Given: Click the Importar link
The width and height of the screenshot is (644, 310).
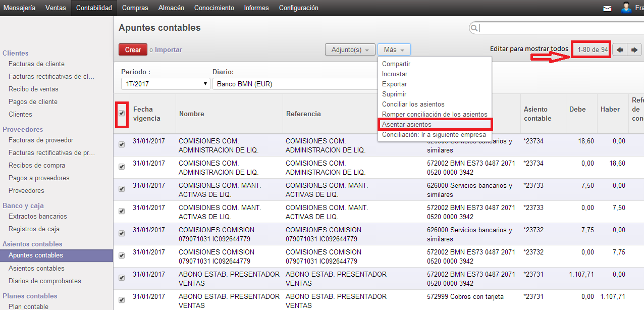Looking at the screenshot, I should click(169, 49).
